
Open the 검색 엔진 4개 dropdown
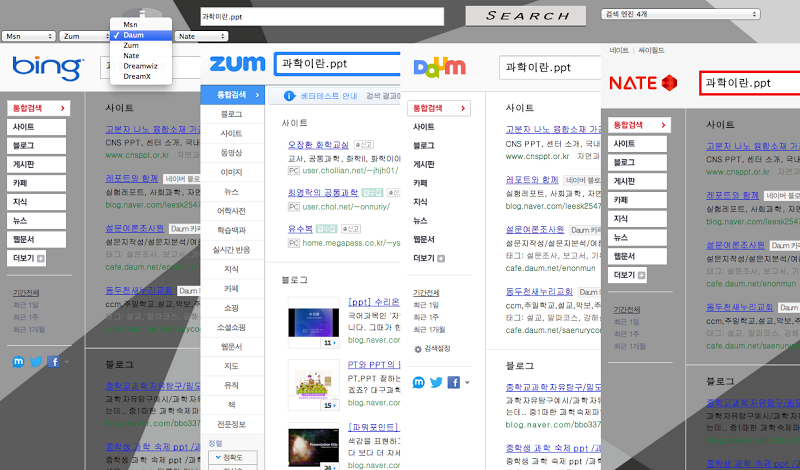click(680, 15)
